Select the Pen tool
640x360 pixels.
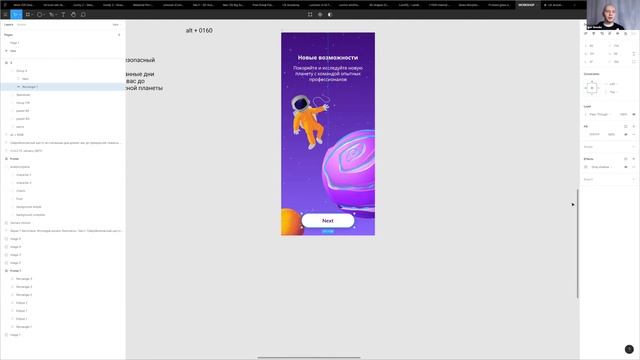tap(52, 14)
